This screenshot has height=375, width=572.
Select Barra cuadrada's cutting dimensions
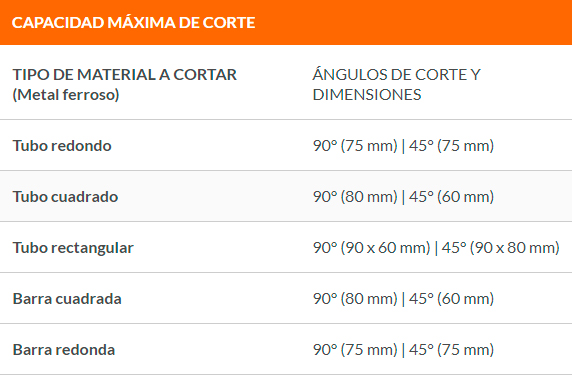point(403,299)
